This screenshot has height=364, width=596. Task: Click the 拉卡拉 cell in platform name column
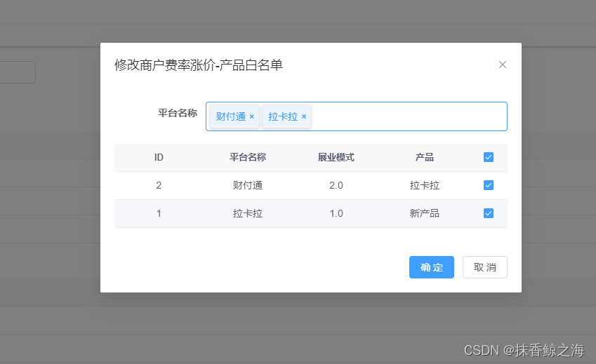247,213
